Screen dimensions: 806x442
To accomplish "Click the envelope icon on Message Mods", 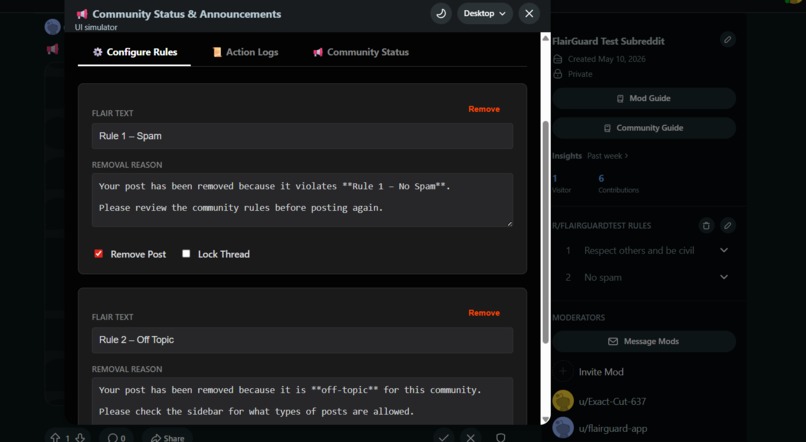I will [x=613, y=341].
